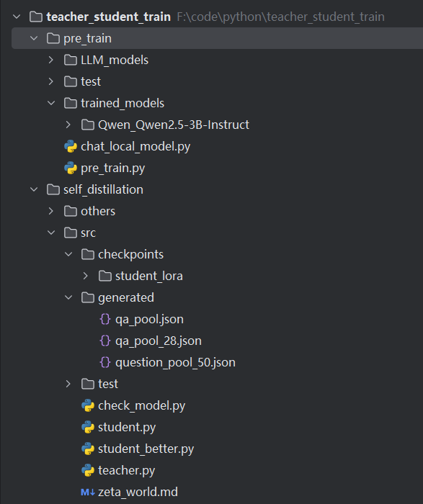Expand the Qwen_Qwen2.5-3B-Instruct folder
Screen dimensions: 423x504
point(68,125)
